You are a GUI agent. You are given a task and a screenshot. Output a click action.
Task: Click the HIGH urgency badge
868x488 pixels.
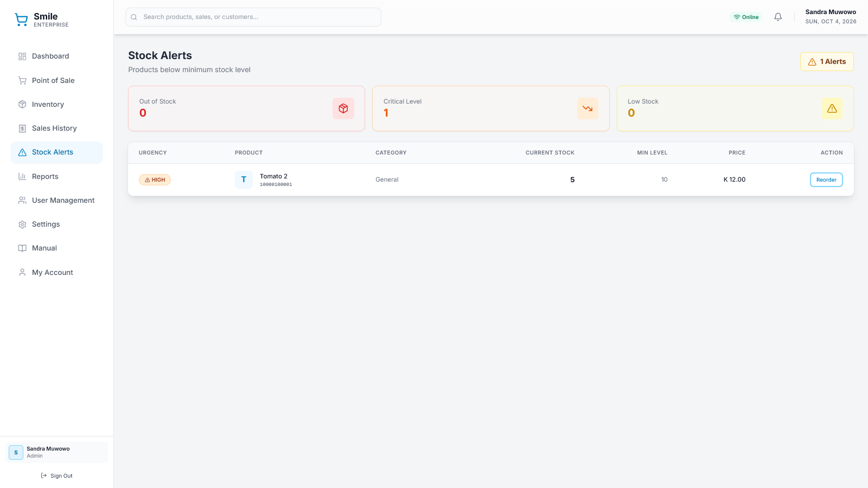[x=155, y=179]
